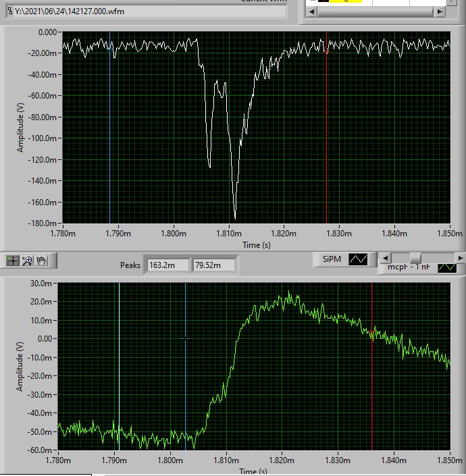Select the red cursor on the bottom graph
The image size is (466, 476).
372,366
